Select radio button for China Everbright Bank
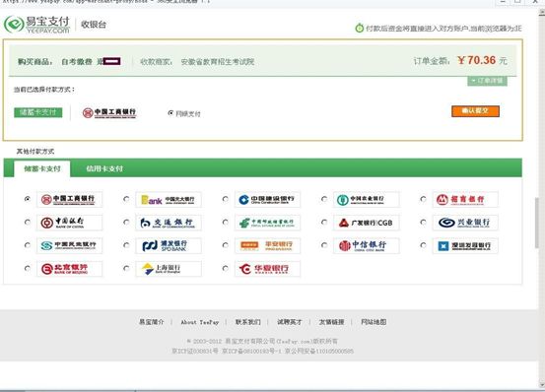This screenshot has width=545, height=392. 126,199
